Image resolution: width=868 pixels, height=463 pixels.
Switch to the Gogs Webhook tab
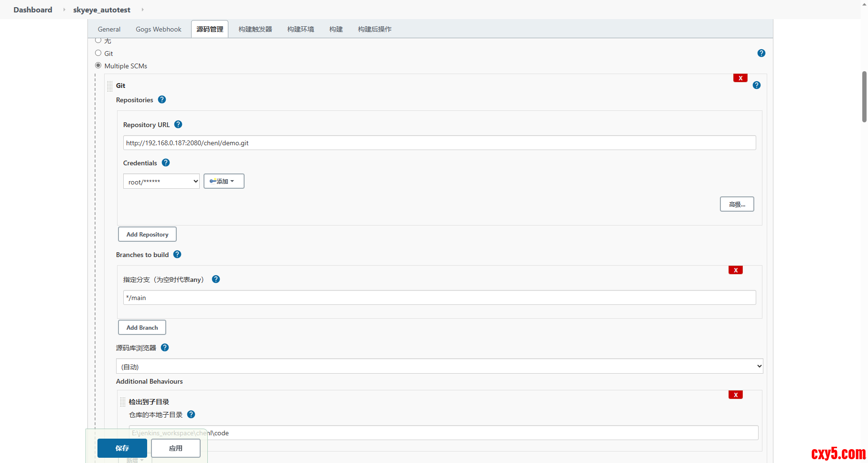pyautogui.click(x=158, y=29)
